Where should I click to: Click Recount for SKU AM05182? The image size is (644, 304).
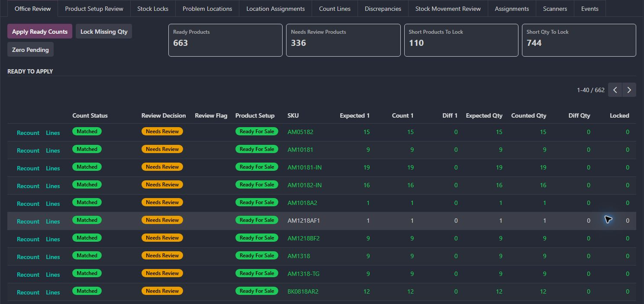(x=28, y=133)
